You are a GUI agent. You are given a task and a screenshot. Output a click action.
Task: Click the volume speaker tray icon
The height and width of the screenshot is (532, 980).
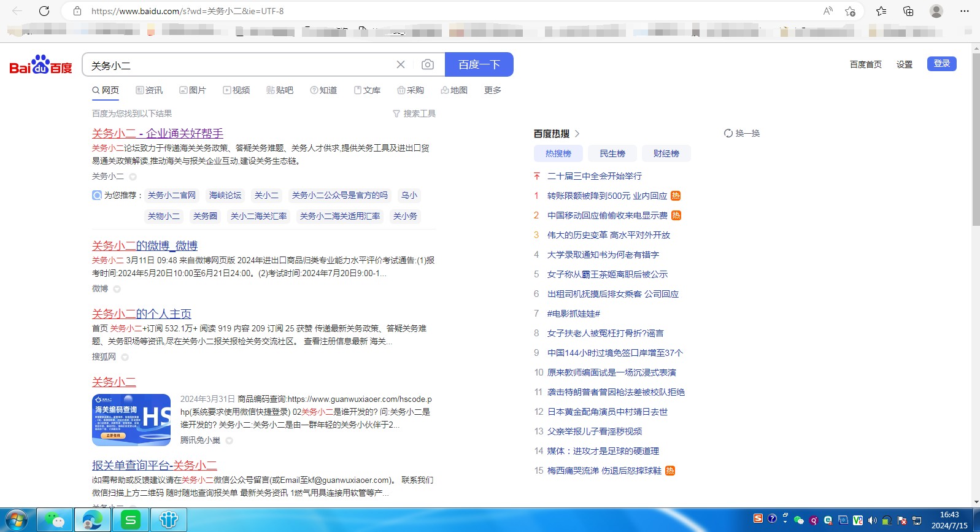click(x=873, y=520)
